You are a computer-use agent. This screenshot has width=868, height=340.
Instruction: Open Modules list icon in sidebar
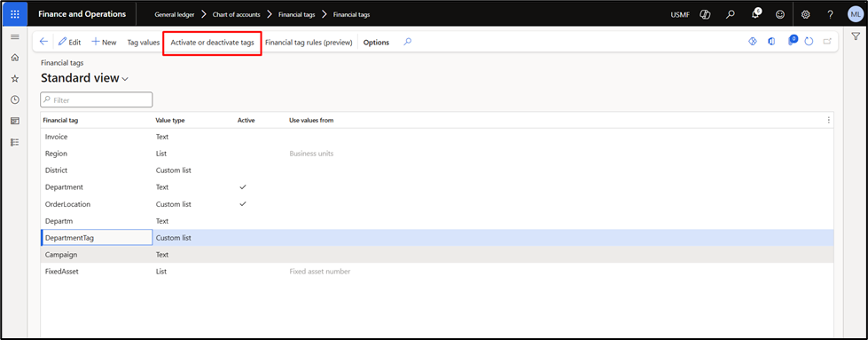(15, 142)
